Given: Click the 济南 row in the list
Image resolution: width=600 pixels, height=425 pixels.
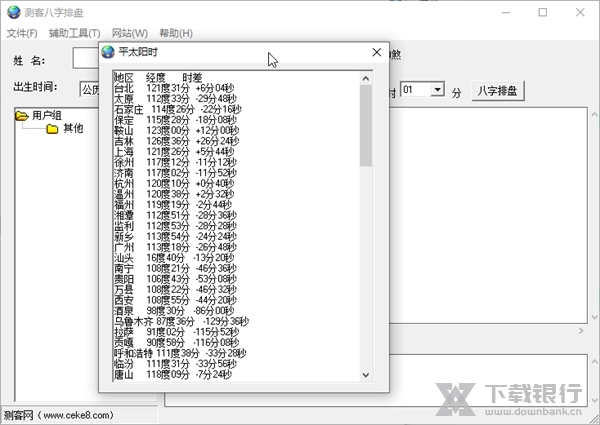Looking at the screenshot, I should pyautogui.click(x=175, y=173).
